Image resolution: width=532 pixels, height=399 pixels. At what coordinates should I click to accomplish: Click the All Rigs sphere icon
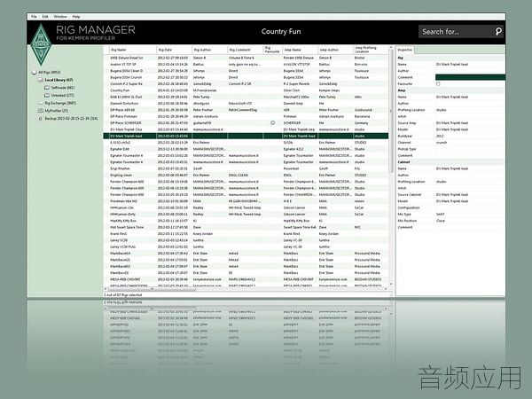[x=34, y=73]
